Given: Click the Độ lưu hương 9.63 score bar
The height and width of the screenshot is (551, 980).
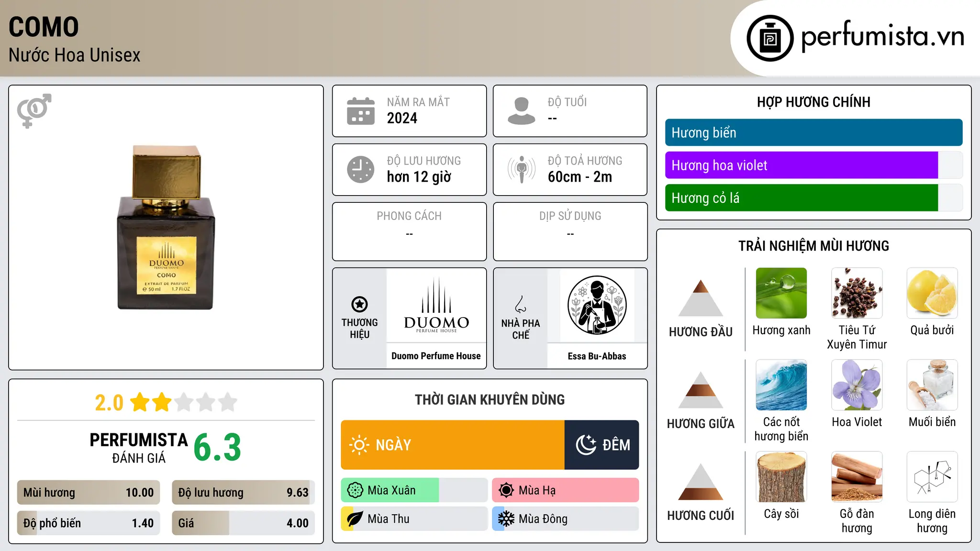Looking at the screenshot, I should point(244,493).
